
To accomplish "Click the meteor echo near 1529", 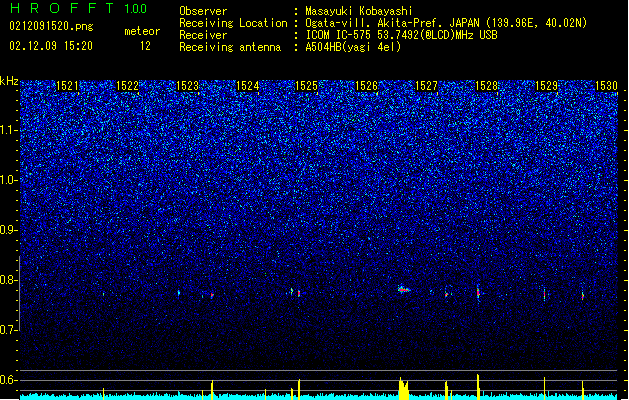I will pos(544,294).
